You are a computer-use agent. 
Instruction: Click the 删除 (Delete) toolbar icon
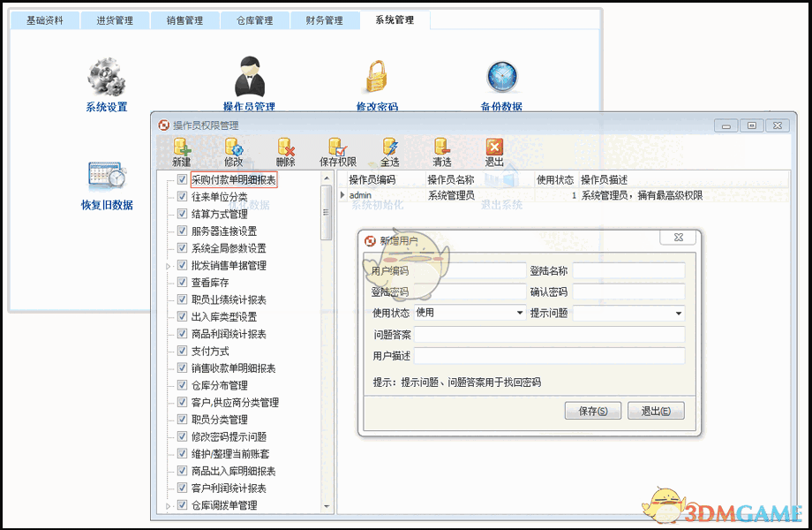(x=286, y=150)
